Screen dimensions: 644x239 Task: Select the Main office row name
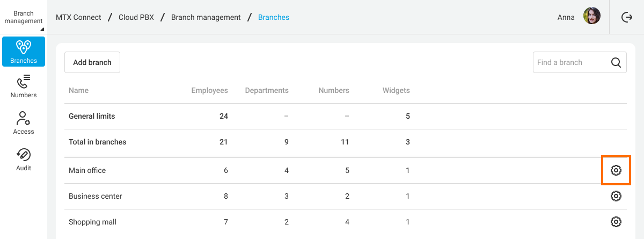(87, 170)
